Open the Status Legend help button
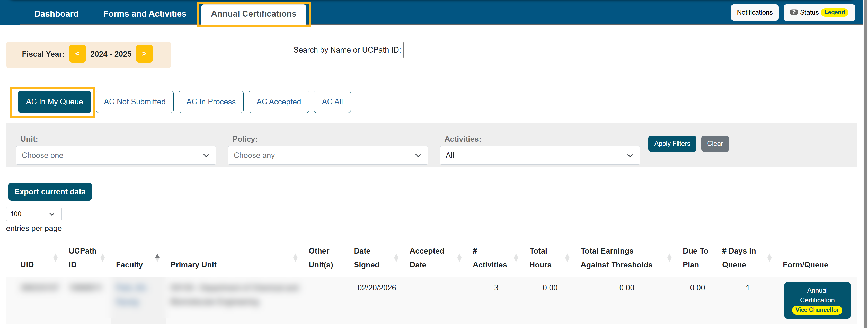The image size is (868, 328). (x=819, y=12)
